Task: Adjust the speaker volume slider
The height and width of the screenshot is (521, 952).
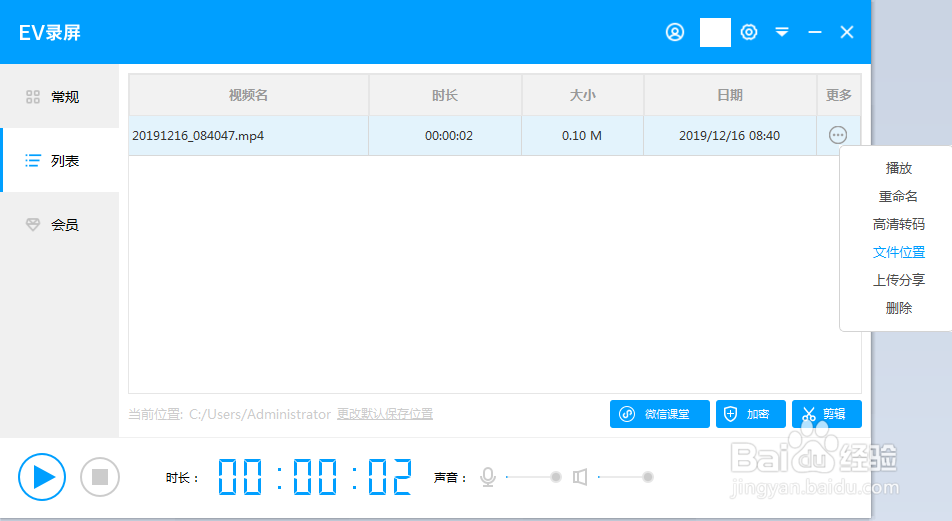Action: click(x=626, y=477)
